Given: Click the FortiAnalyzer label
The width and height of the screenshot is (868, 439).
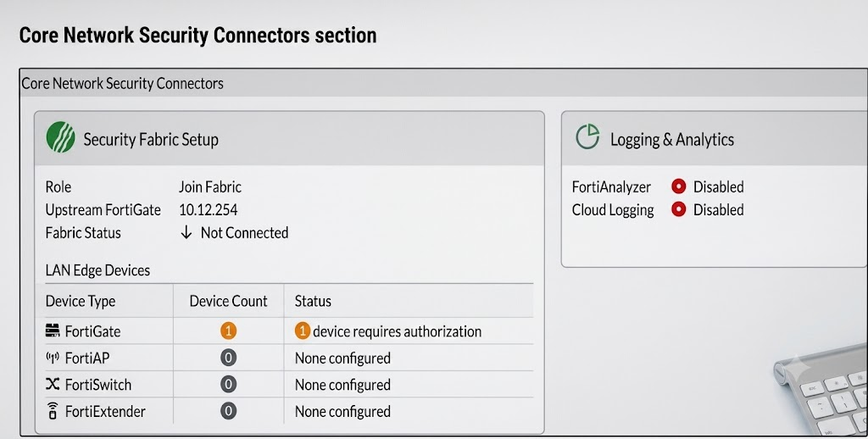Looking at the screenshot, I should 611,187.
